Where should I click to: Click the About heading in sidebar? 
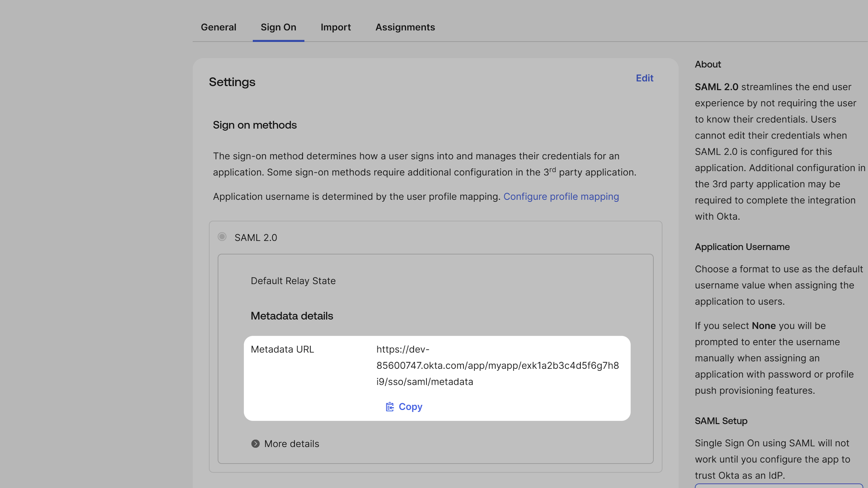point(708,64)
